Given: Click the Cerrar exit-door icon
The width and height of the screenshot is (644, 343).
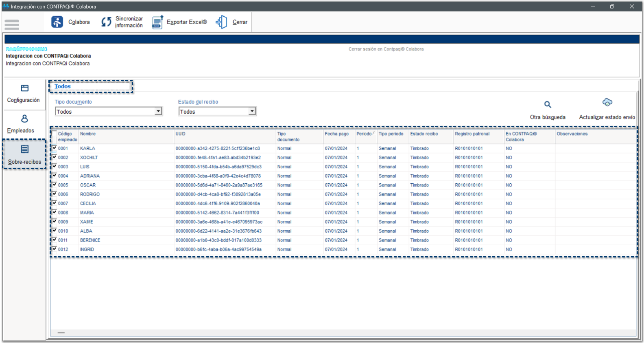Looking at the screenshot, I should pyautogui.click(x=222, y=22).
